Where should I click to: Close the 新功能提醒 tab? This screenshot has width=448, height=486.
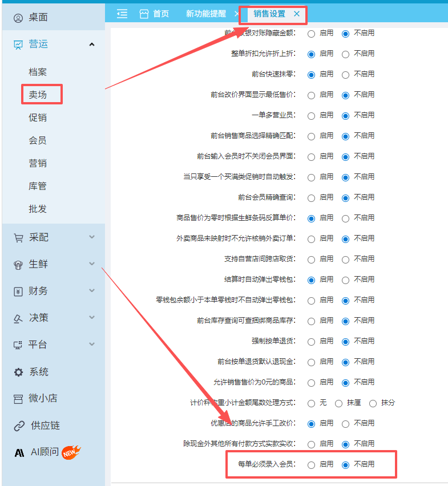237,14
